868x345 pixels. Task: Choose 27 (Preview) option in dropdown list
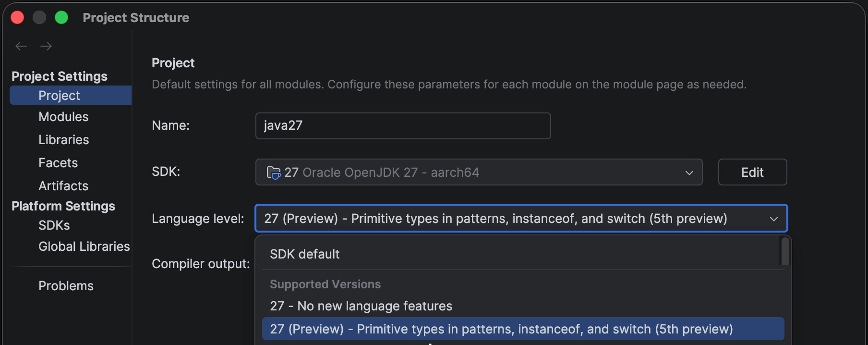523,329
